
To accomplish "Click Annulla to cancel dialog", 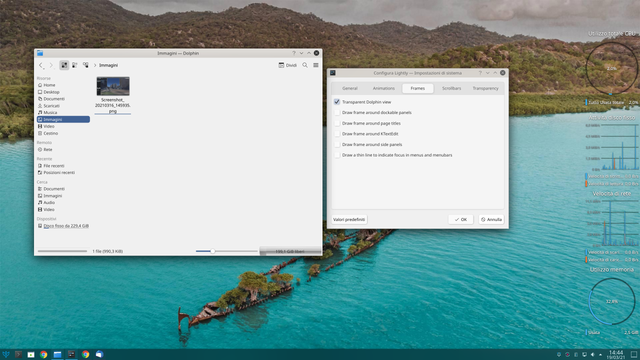I will 491,220.
